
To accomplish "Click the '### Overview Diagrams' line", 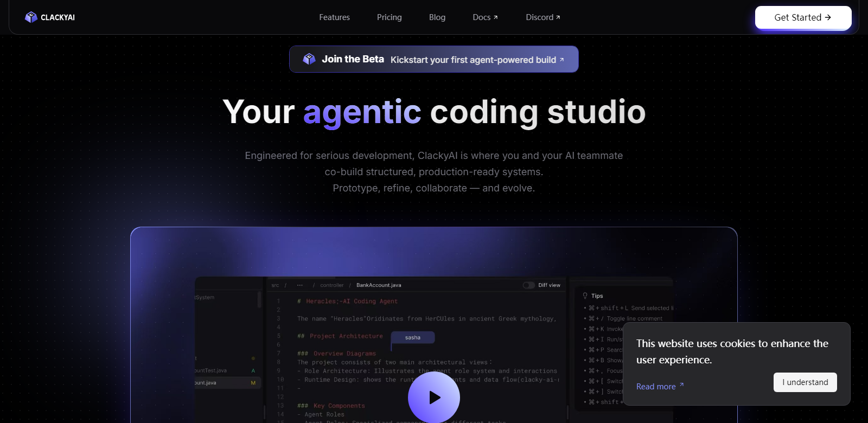I will coord(336,354).
